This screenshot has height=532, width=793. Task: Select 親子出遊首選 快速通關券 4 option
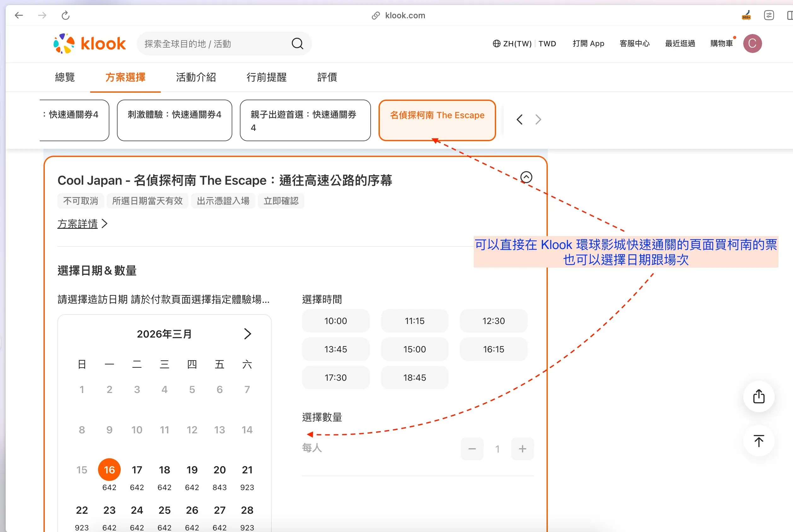coord(305,120)
